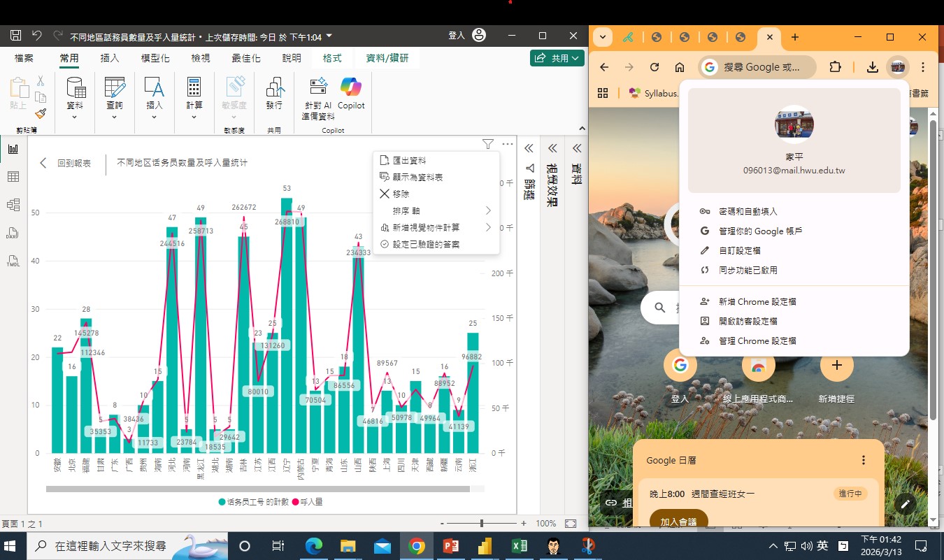This screenshot has height=560, width=944.
Task: Click the filter funnel icon above chart
Action: click(x=487, y=144)
